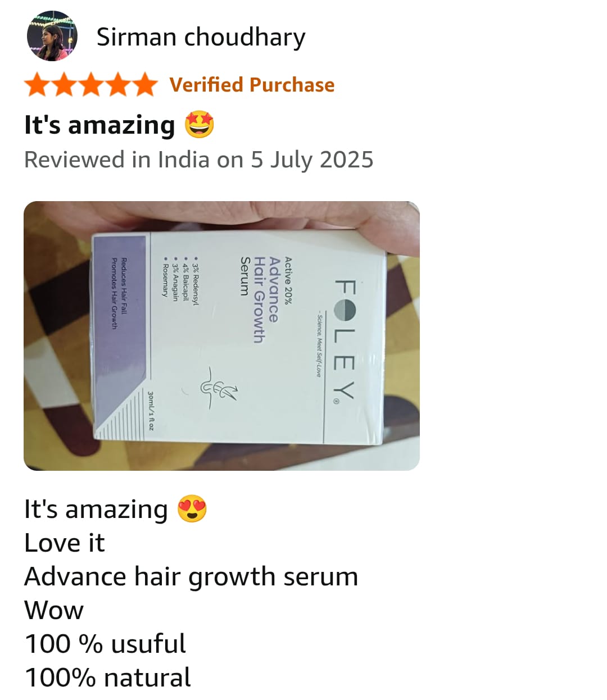Select the fourth orange rating star

tap(118, 84)
